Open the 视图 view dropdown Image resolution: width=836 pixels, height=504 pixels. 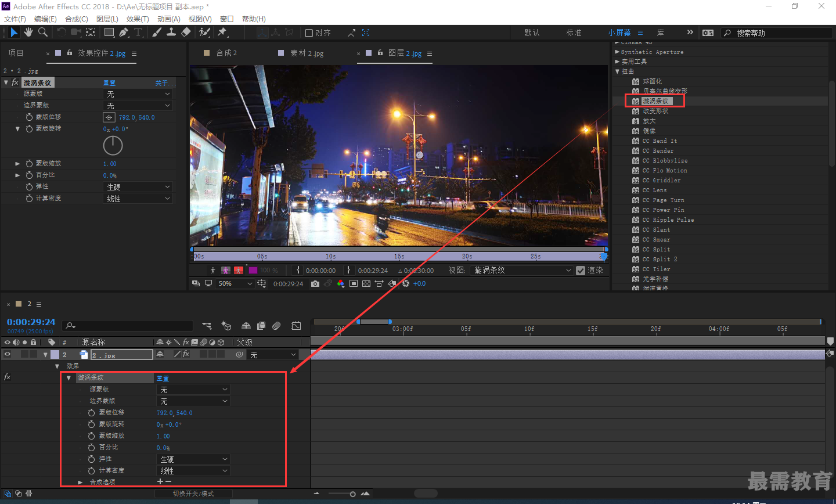pyautogui.click(x=521, y=271)
